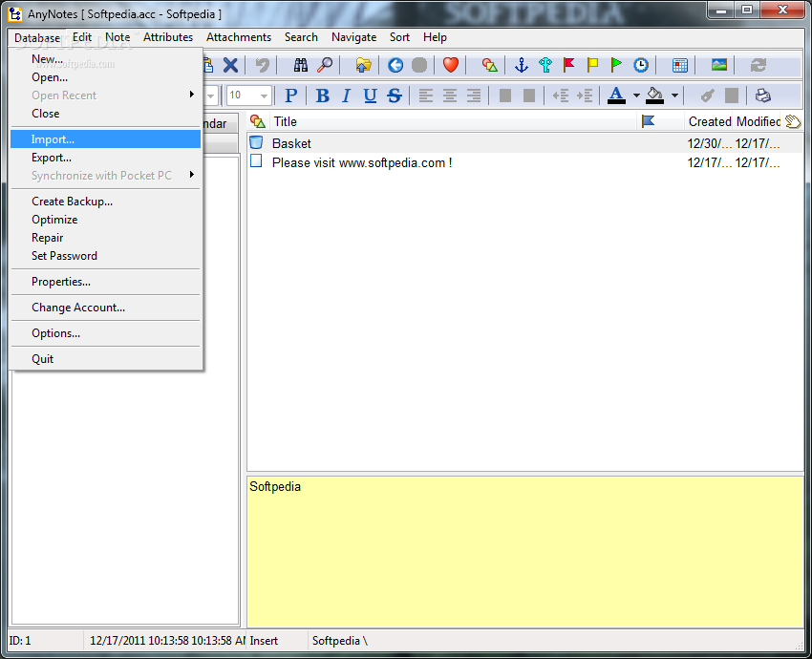Choose Options... in Database menu
Image resolution: width=812 pixels, height=659 pixels.
[105, 333]
